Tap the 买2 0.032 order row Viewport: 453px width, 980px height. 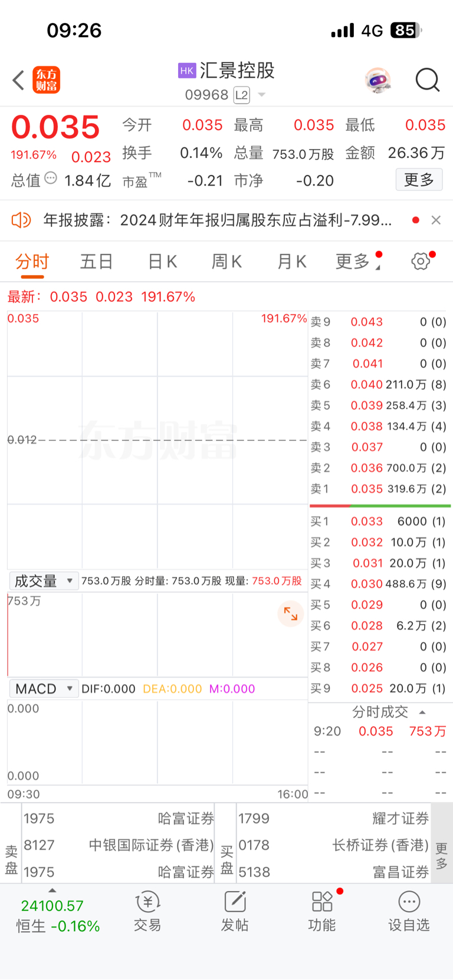[379, 542]
